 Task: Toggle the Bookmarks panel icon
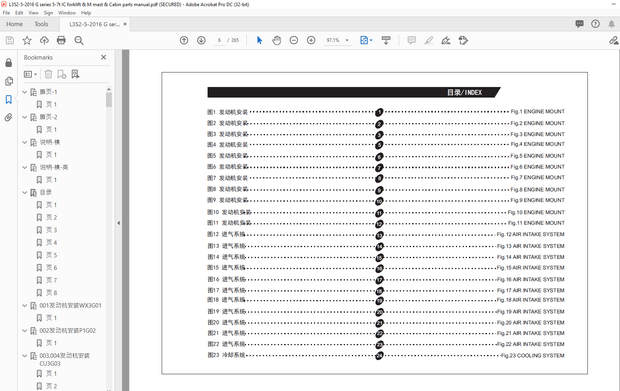pos(9,99)
